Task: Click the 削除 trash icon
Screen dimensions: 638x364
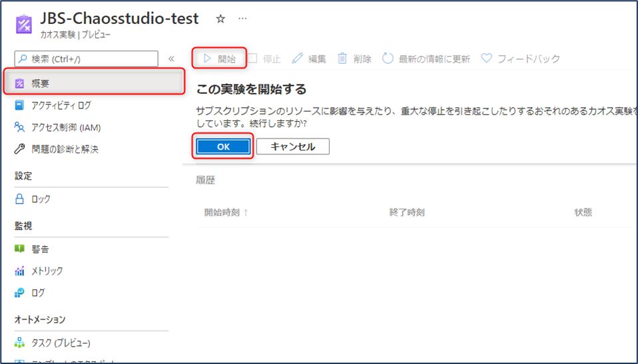Action: tap(342, 59)
